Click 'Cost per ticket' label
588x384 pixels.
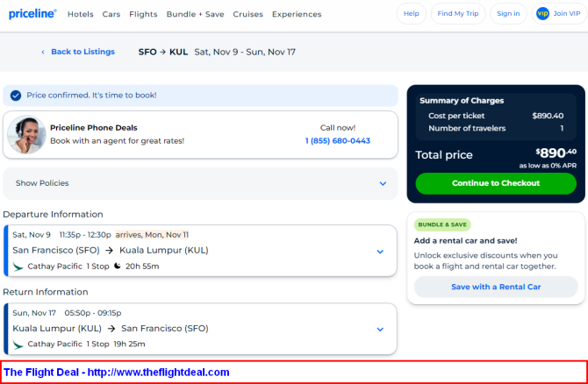coord(456,116)
